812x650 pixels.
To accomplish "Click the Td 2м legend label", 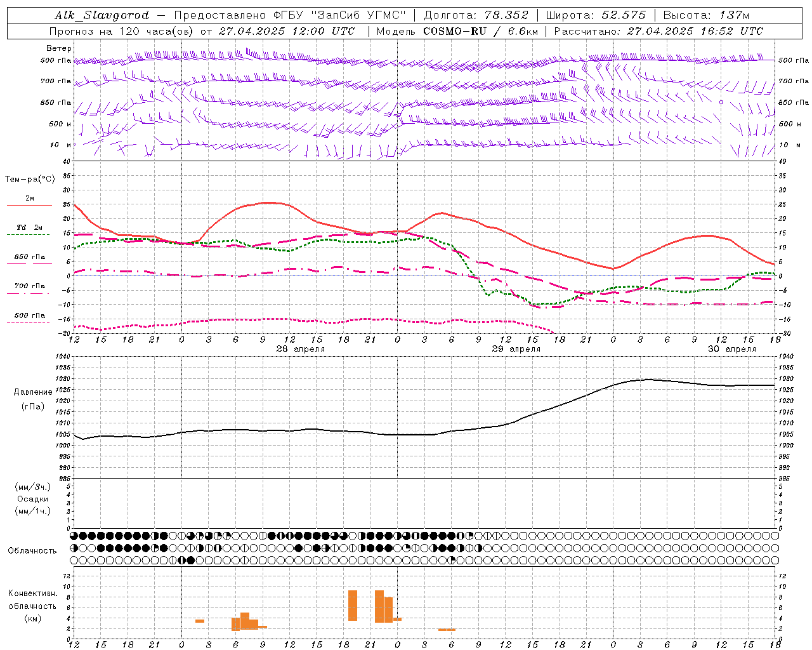I will (x=29, y=227).
